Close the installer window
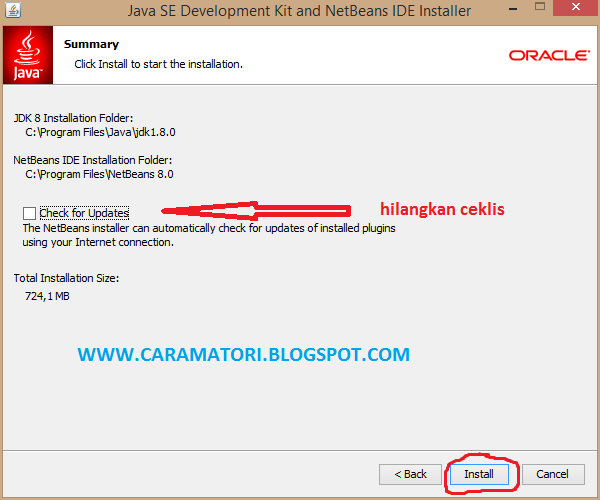Screen dimensions: 600x500 coord(575,8)
